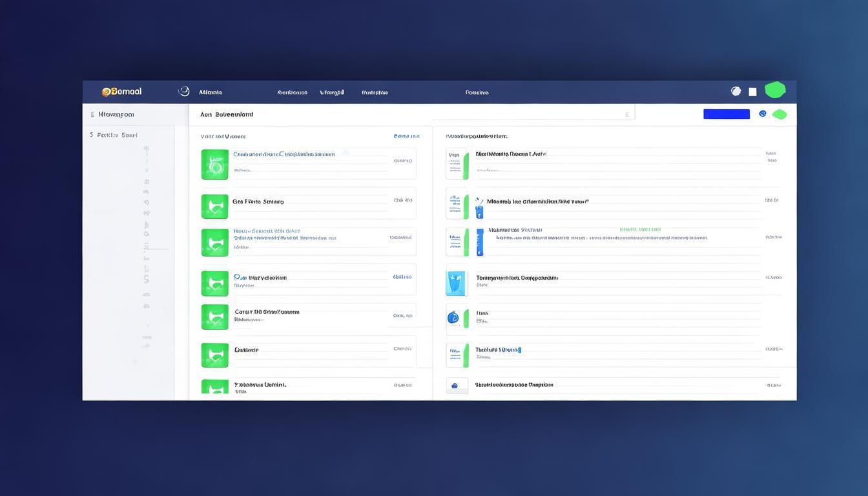Expand the sidebar menu via its hamburger icon

[x=92, y=114]
